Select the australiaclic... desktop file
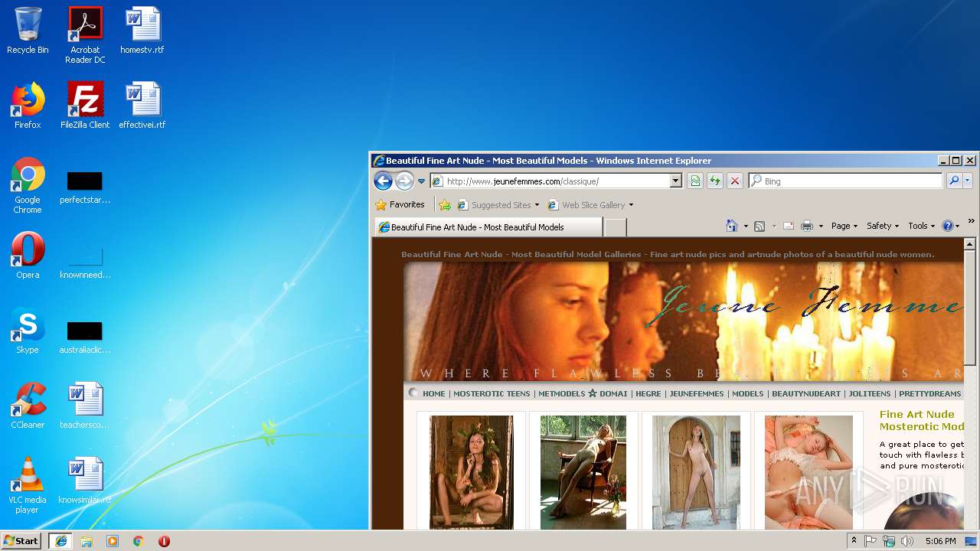This screenshot has width=980, height=551. pos(85,337)
